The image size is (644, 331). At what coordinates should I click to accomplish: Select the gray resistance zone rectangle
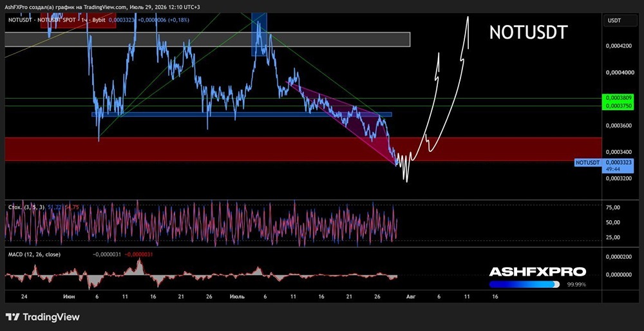(x=207, y=39)
